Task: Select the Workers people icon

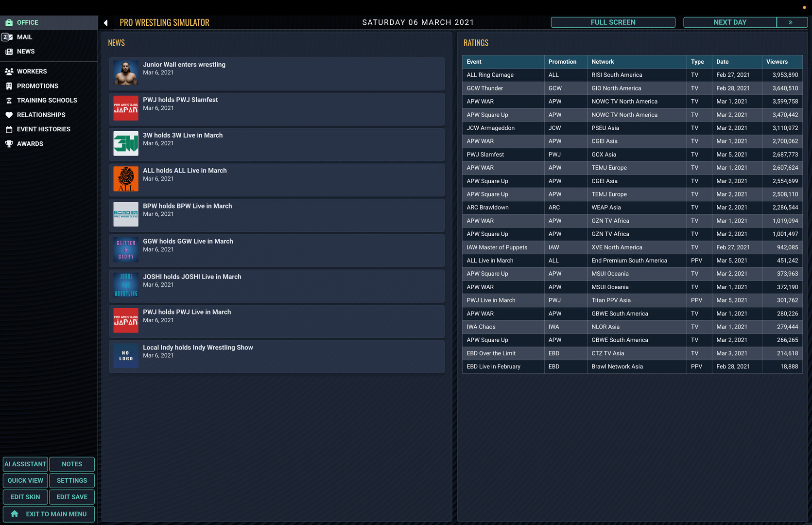Action: pyautogui.click(x=9, y=71)
